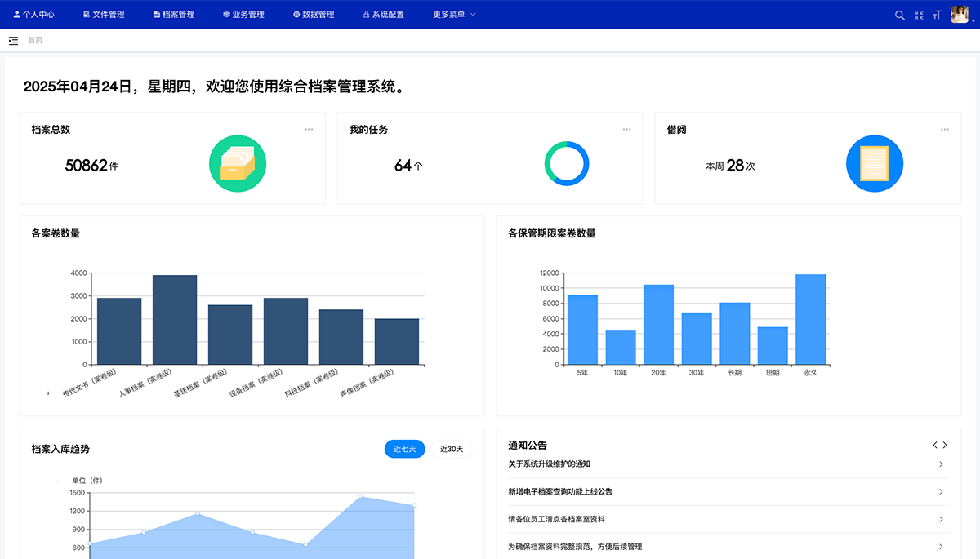
Task: Open more options on 我的任务 card
Action: 626,129
